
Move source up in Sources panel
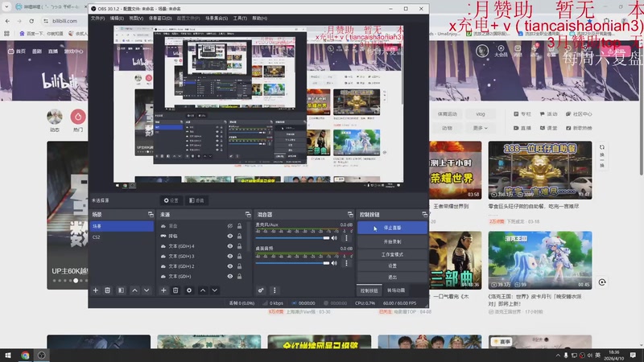click(203, 290)
